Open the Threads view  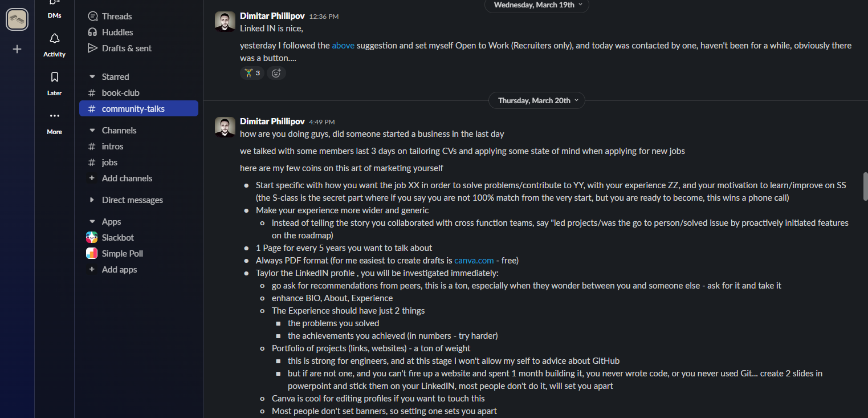click(x=116, y=16)
